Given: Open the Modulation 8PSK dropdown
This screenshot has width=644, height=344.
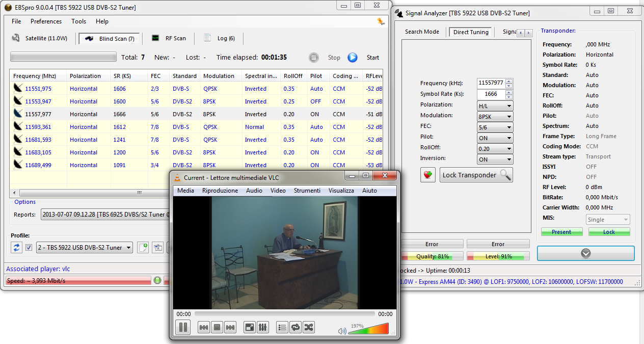Looking at the screenshot, I should [x=495, y=116].
